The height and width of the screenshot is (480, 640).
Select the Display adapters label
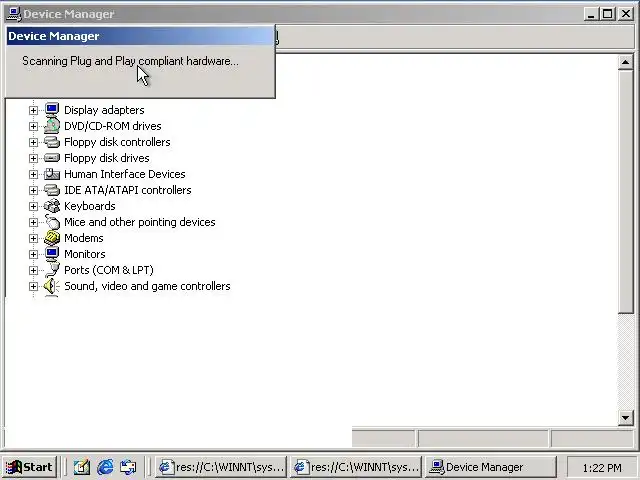coord(104,110)
